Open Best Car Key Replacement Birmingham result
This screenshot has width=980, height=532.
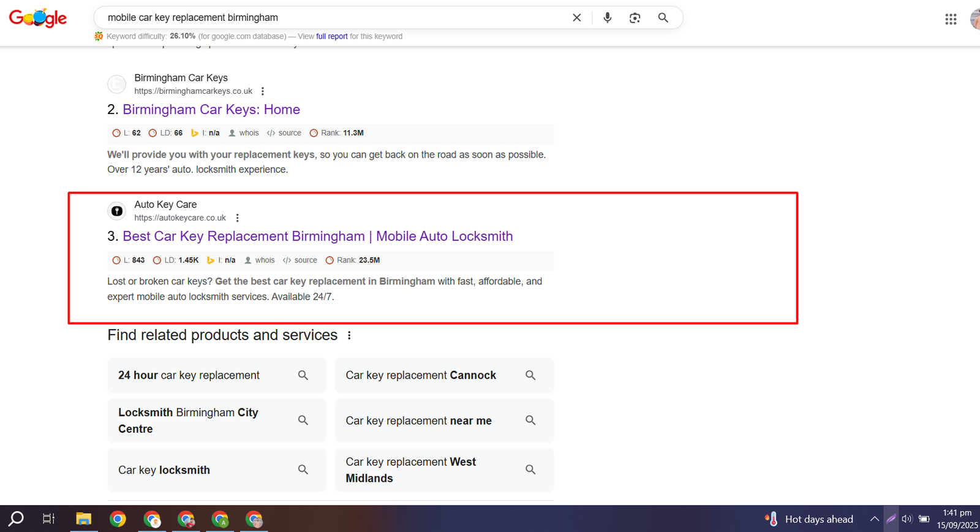(317, 237)
